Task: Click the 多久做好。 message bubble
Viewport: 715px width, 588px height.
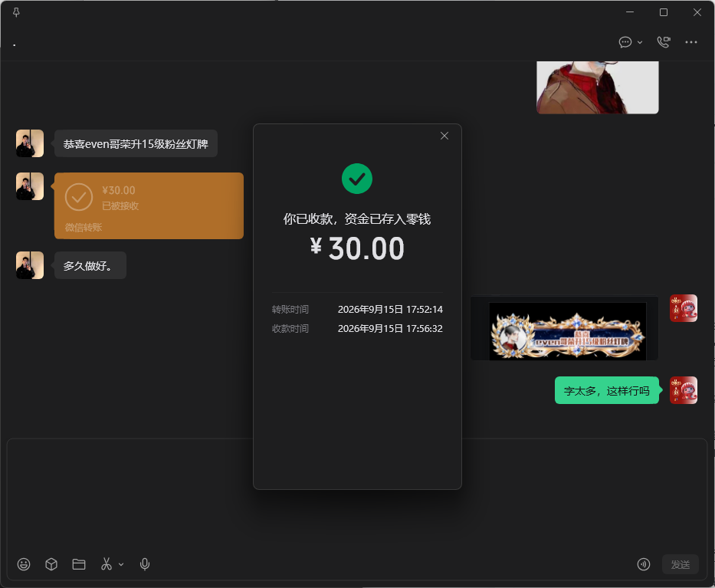Action: click(x=90, y=265)
